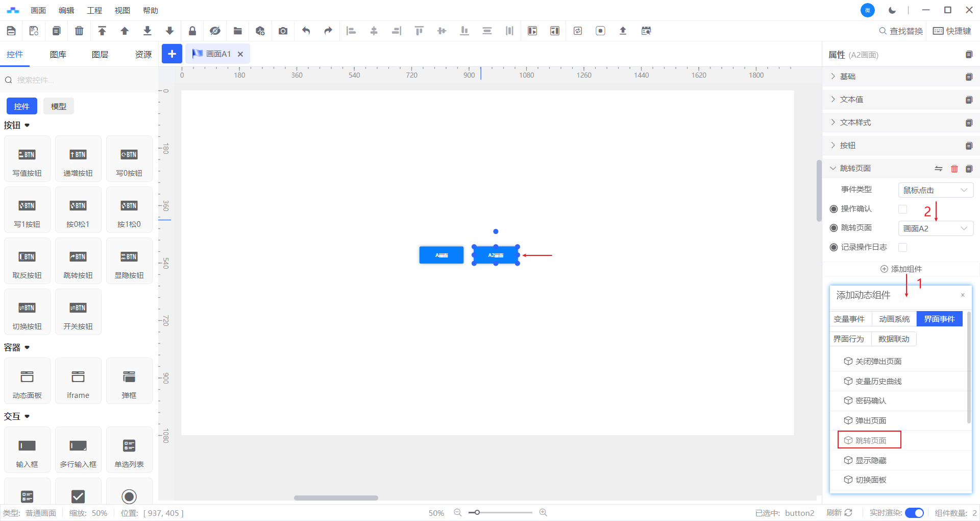Click the zoom slider handle
The height and width of the screenshot is (521, 980).
[x=477, y=512]
